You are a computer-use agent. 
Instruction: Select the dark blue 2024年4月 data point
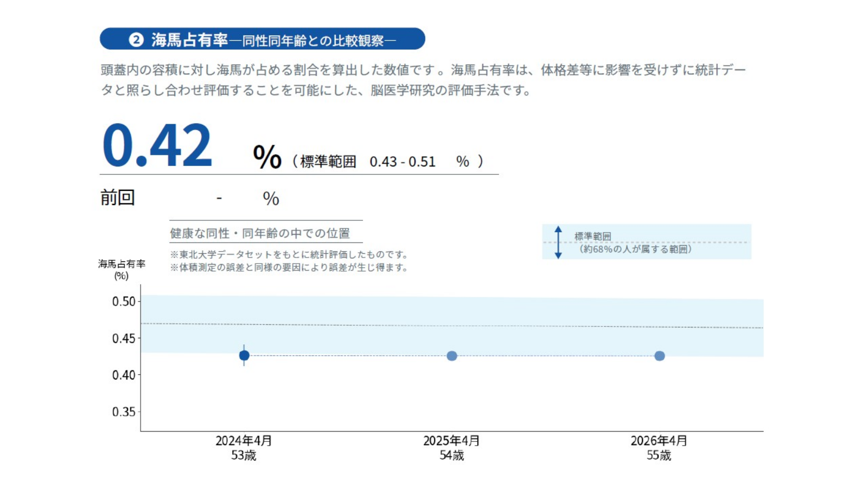tap(244, 355)
